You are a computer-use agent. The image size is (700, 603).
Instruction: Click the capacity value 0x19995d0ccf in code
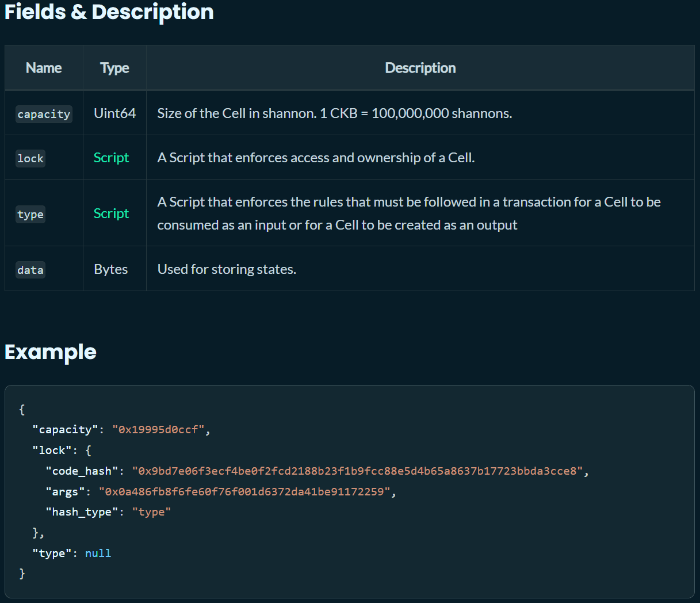point(158,430)
